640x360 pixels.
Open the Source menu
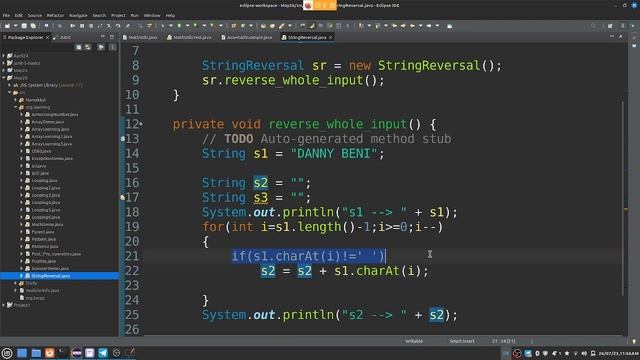pyautogui.click(x=35, y=15)
